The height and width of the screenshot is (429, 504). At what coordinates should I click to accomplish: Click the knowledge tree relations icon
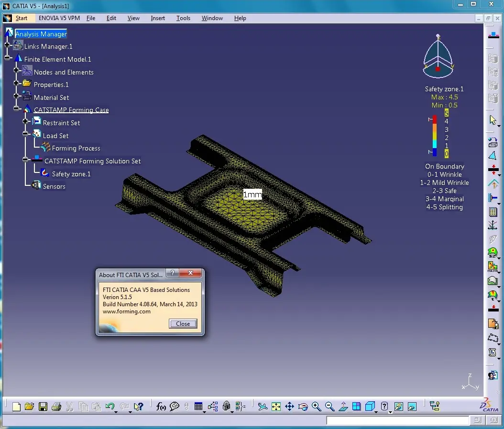pos(213,407)
